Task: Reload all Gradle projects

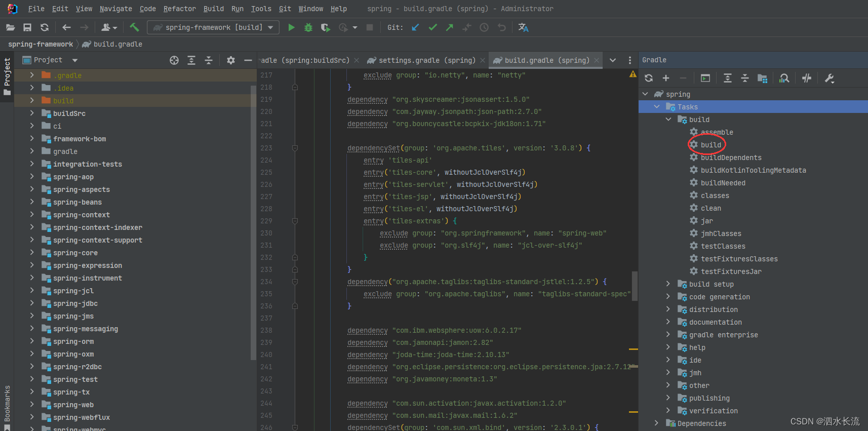Action: pyautogui.click(x=649, y=78)
